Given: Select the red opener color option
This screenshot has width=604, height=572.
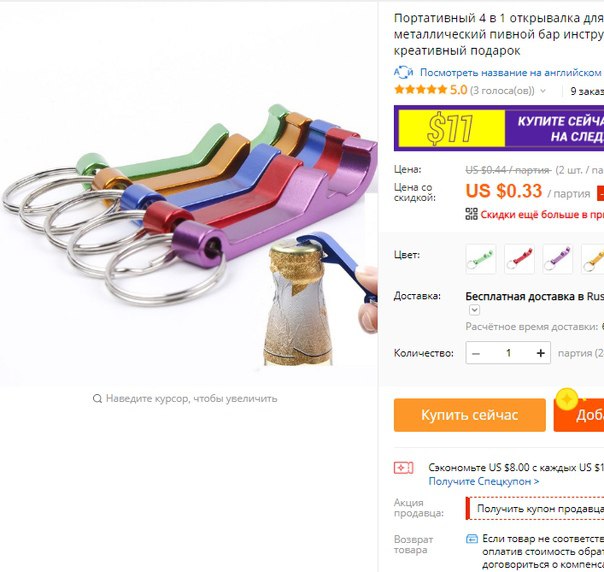Looking at the screenshot, I should pyautogui.click(x=519, y=259).
